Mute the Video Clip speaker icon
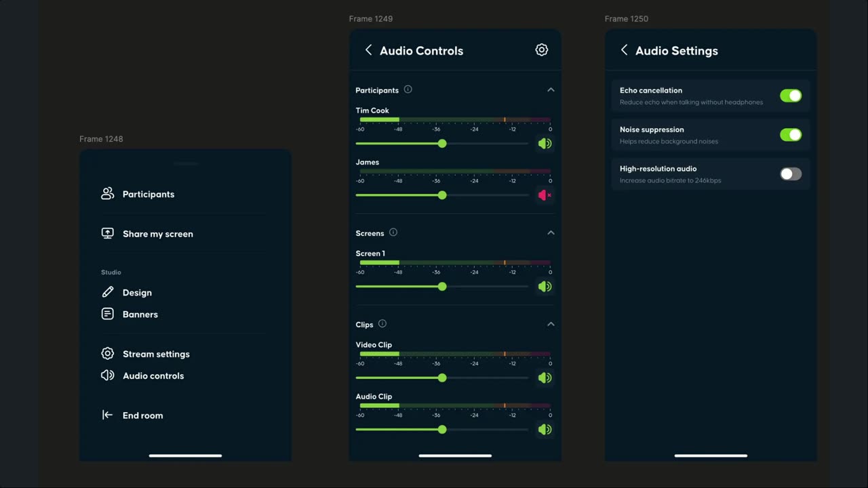The height and width of the screenshot is (488, 868). pos(545,378)
